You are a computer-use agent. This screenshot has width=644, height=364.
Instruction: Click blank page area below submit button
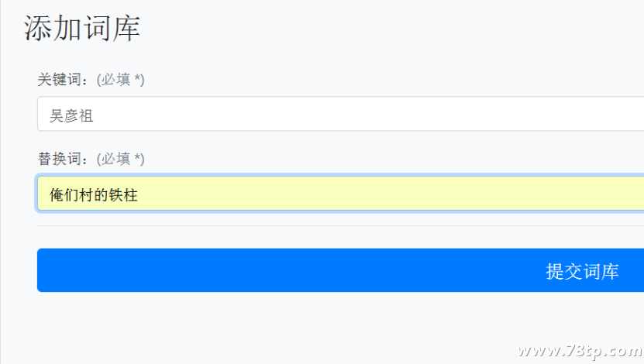coord(288,328)
